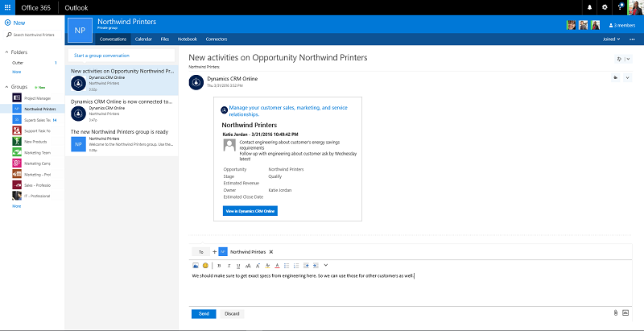Open the Notebook tab
Screen dimensions: 644x331
pyautogui.click(x=187, y=38)
